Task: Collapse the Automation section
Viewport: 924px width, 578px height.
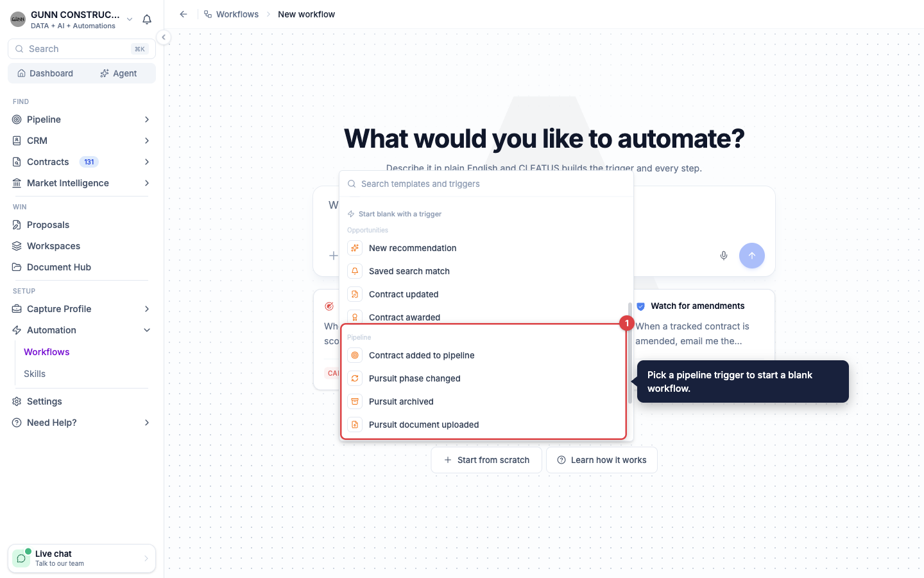Action: click(147, 330)
